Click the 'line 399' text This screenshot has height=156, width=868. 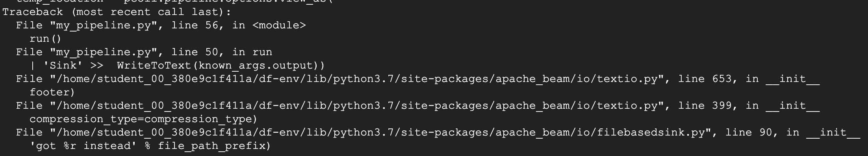705,106
